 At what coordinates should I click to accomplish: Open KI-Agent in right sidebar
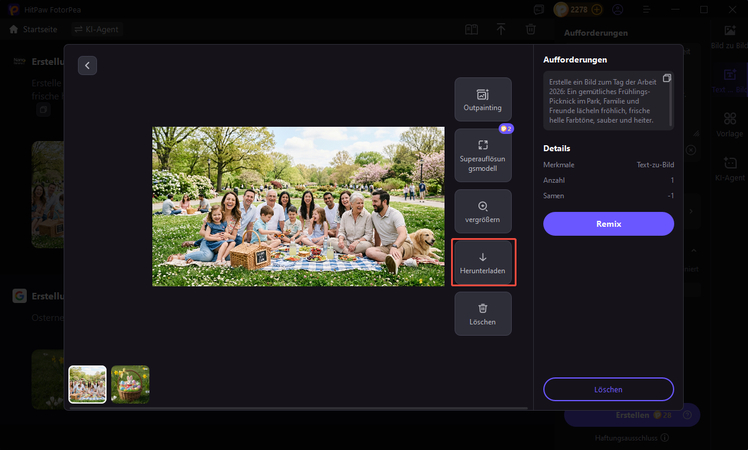click(729, 169)
